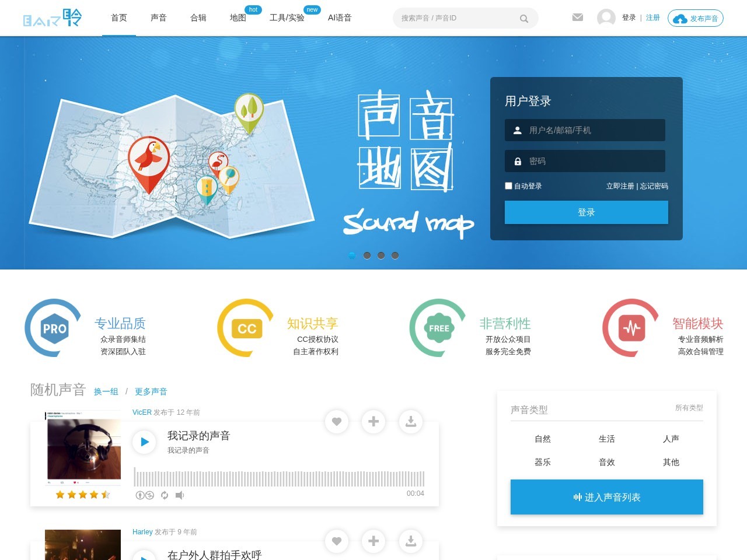Click the blue 登录 button
The image size is (747, 560).
[x=587, y=212]
